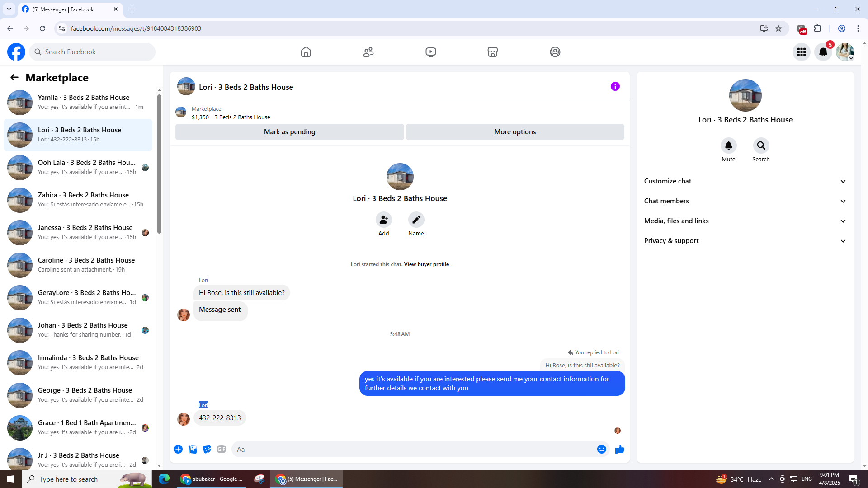Viewport: 868px width, 488px height.
Task: Click the attach photo icon
Action: pyautogui.click(x=193, y=449)
